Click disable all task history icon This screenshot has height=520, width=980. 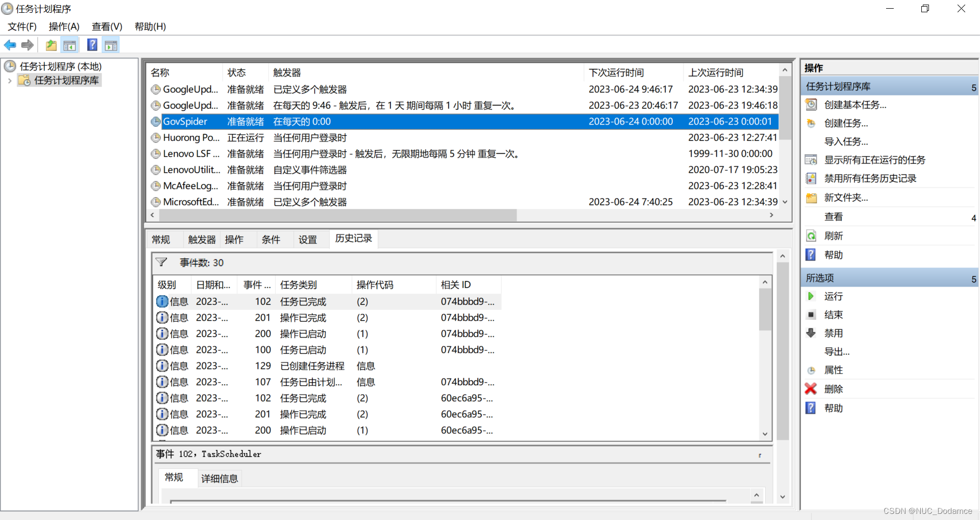coord(811,178)
